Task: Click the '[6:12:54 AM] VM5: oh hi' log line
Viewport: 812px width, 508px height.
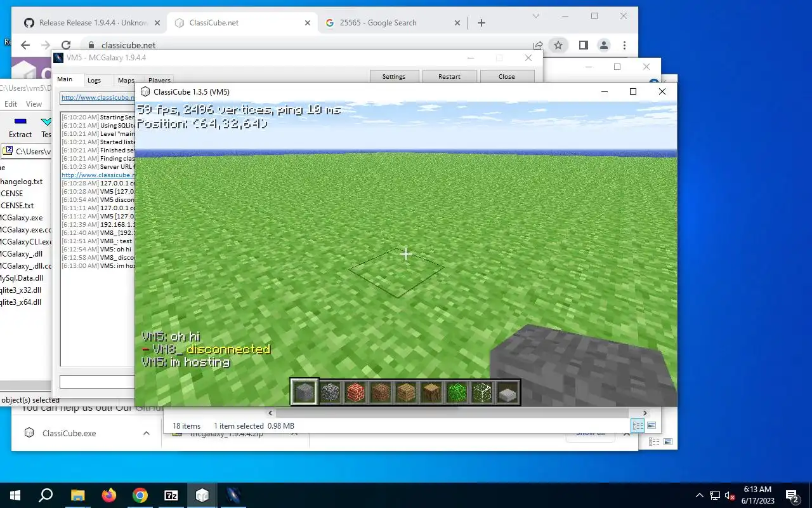Action: 98,250
